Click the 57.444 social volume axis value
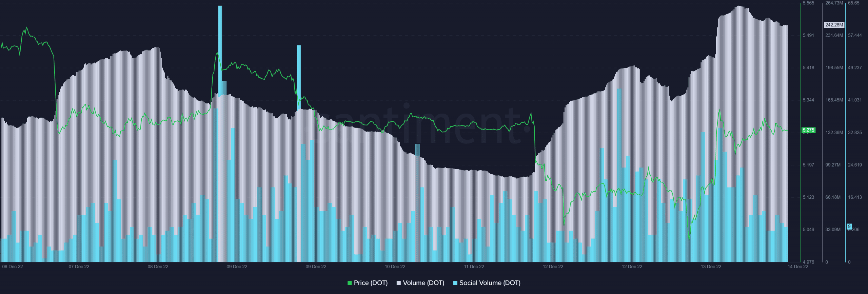Screen dimensions: 868x294 [855, 35]
